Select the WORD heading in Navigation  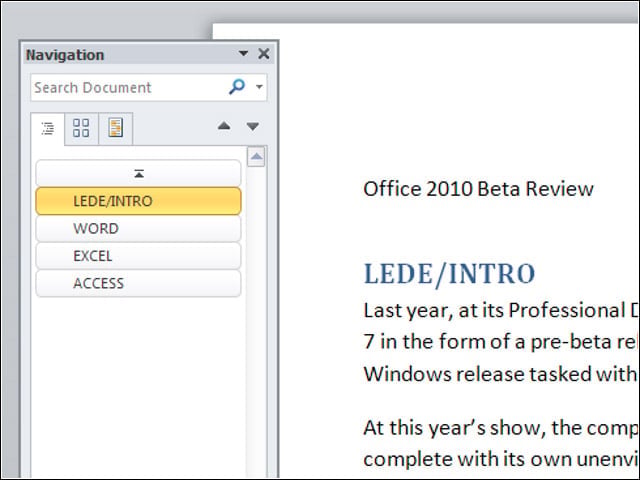[x=138, y=229]
